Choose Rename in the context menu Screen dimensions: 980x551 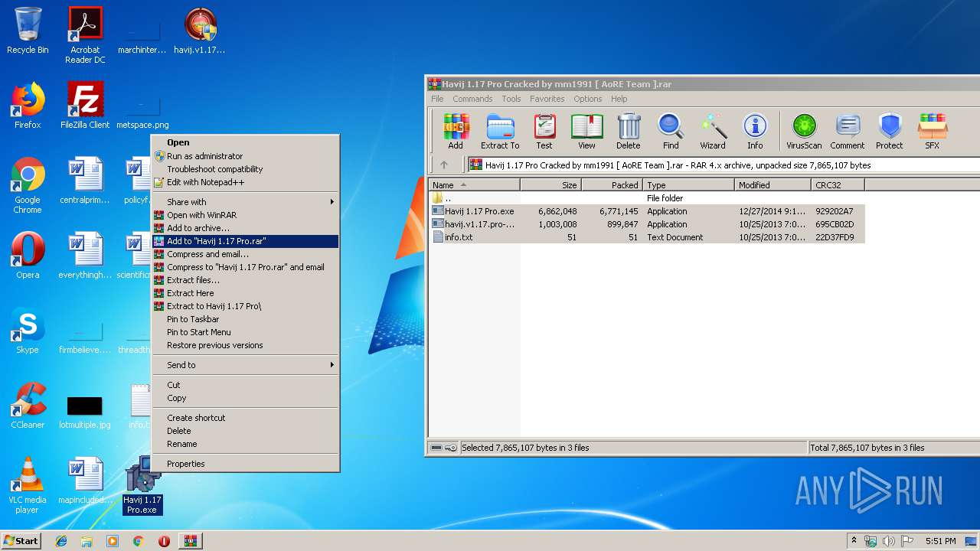(245, 444)
